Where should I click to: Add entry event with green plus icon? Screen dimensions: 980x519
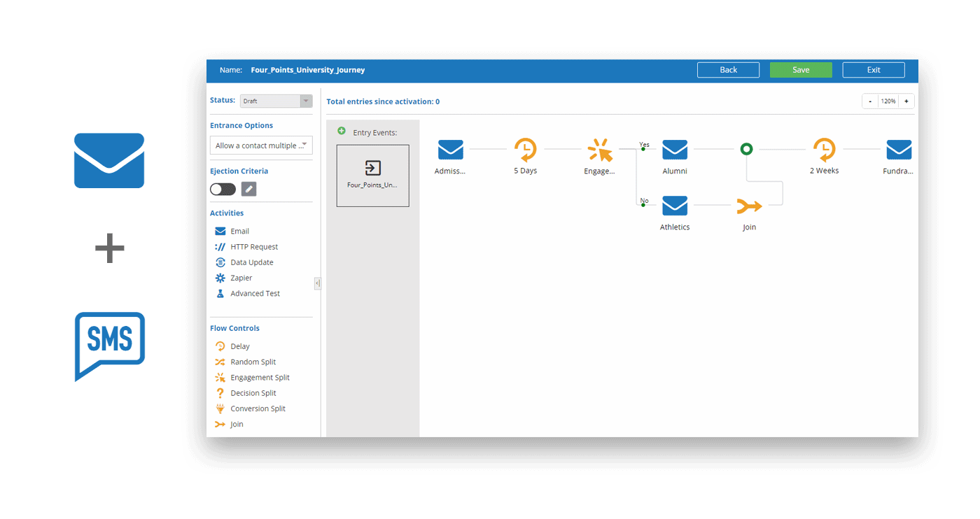click(x=342, y=131)
